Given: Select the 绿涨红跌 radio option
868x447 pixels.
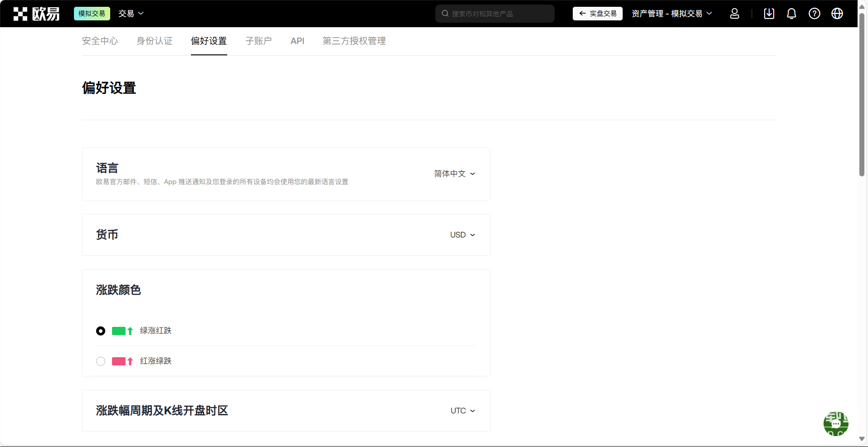Looking at the screenshot, I should [x=101, y=331].
